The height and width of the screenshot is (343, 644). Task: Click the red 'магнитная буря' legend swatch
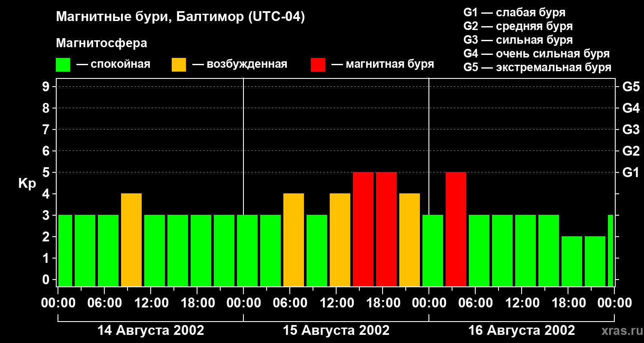318,65
